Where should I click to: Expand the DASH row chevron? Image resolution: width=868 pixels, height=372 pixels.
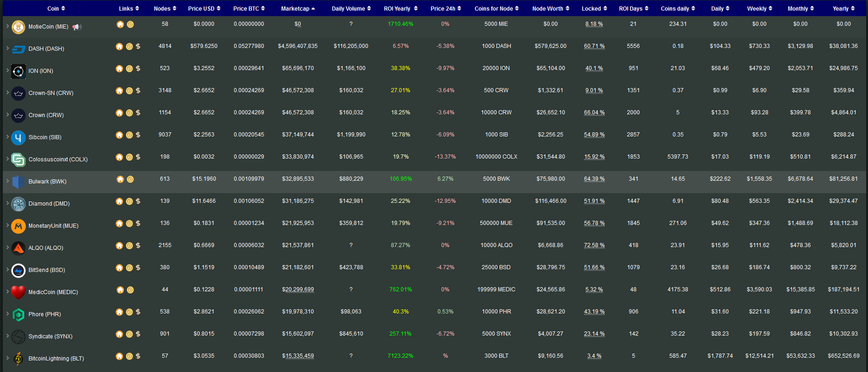[7, 48]
